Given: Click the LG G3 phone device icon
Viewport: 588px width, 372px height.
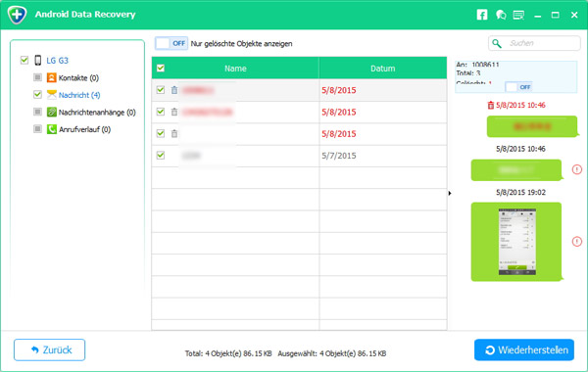Looking at the screenshot, I should click(x=38, y=60).
